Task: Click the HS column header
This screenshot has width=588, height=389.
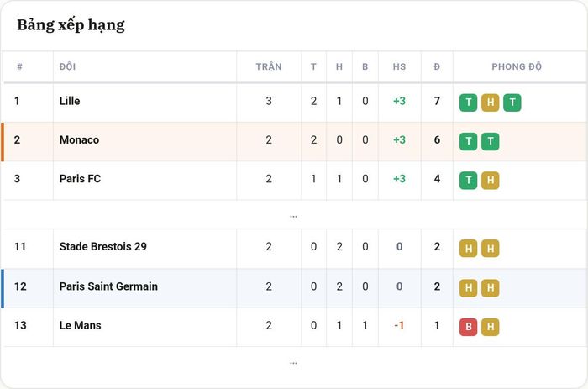Action: [399, 66]
